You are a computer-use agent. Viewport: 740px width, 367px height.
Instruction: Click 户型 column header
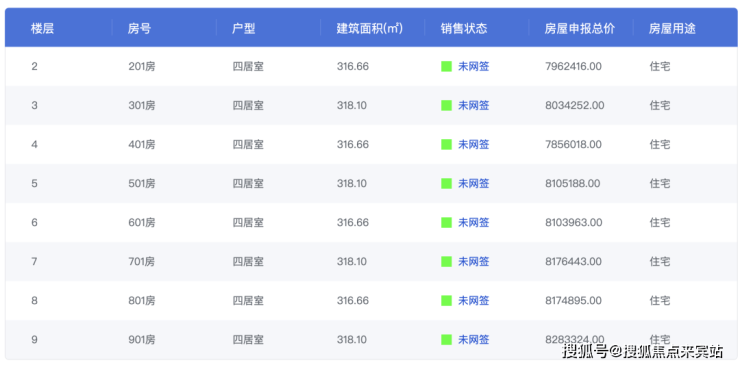click(244, 29)
